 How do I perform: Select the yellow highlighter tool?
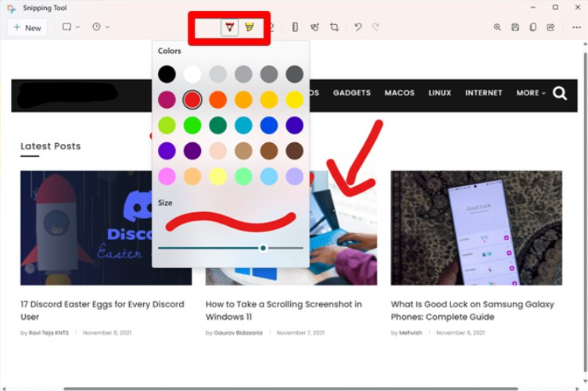[249, 27]
